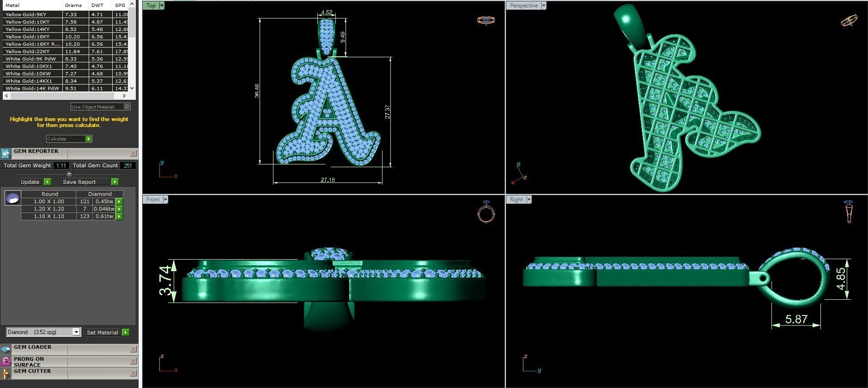Screen dimensions: 868x388
Task: Close the Prong On Surface panel
Action: pos(133,361)
